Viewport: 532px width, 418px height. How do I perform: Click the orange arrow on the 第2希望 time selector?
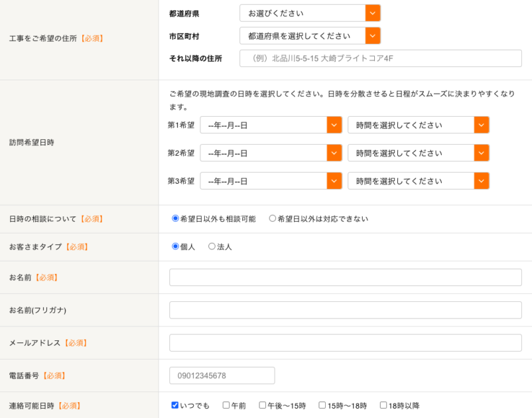[x=482, y=153]
